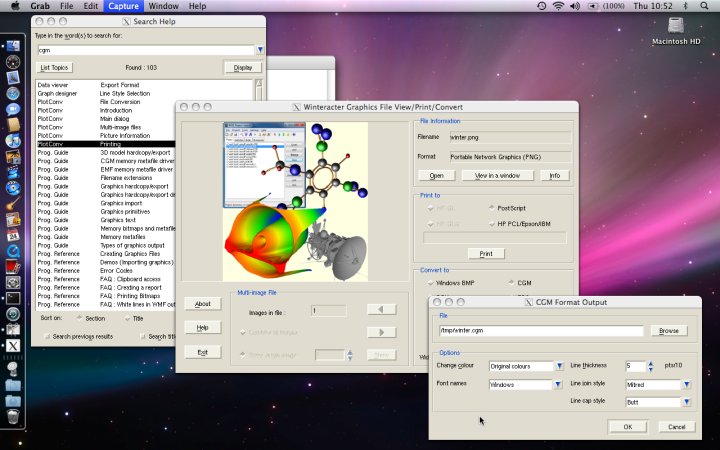Expand the Font names dropdown
Image resolution: width=720 pixels, height=450 pixels.
pos(557,384)
